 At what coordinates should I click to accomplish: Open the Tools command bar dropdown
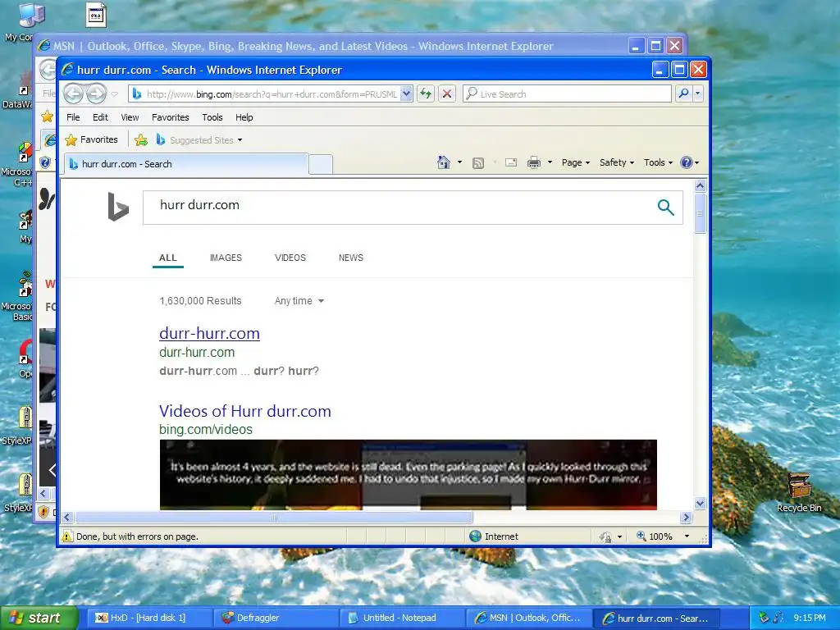coord(658,162)
